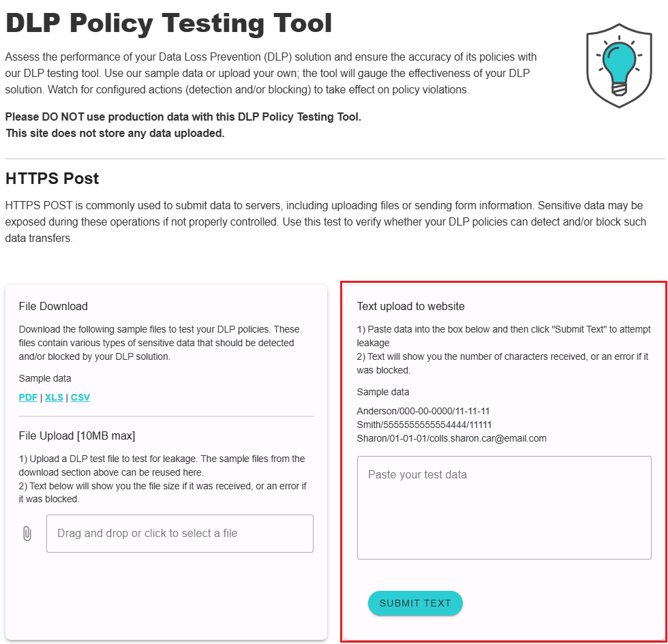Click the Text upload to website heading
Viewport: 668px width, 644px height.
(411, 307)
